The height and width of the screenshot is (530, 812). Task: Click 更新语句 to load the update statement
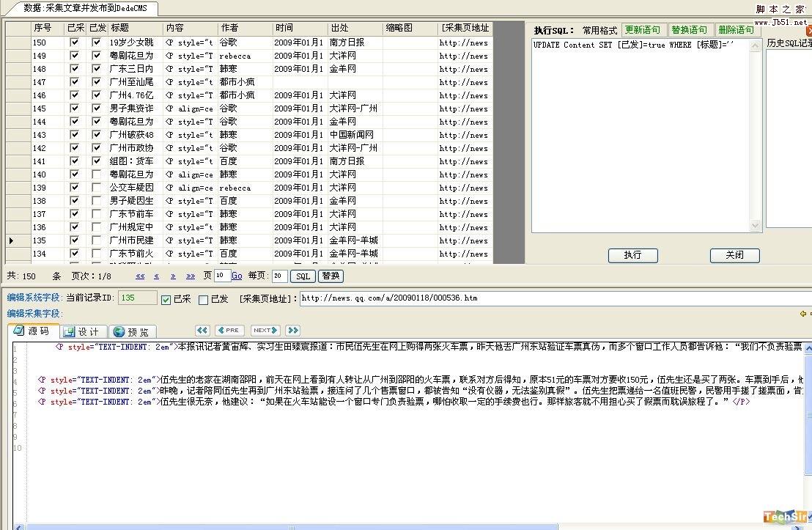point(643,29)
